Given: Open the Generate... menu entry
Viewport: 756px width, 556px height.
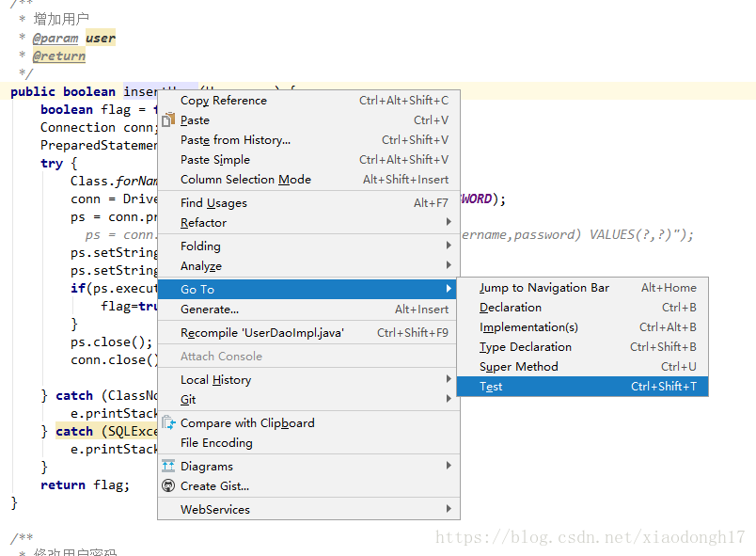Looking at the screenshot, I should tap(308, 310).
